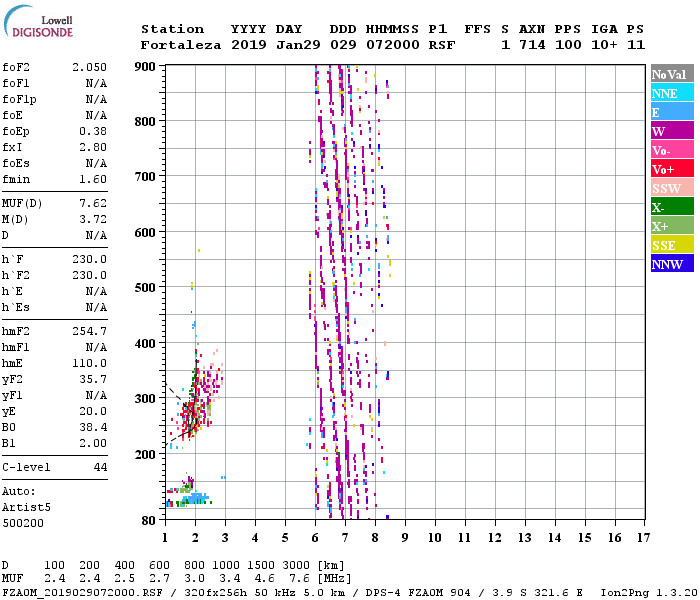Click the 900 km height axis label

coord(145,67)
